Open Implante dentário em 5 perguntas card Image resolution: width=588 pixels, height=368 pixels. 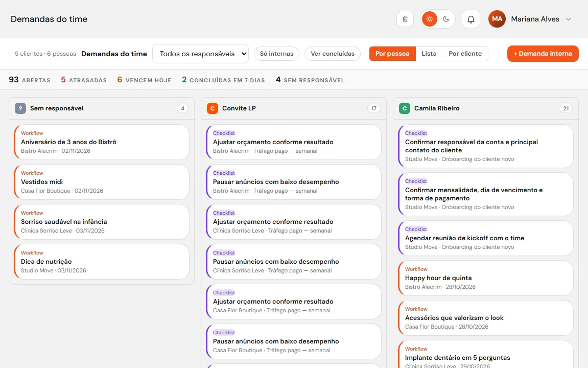[x=485, y=354]
